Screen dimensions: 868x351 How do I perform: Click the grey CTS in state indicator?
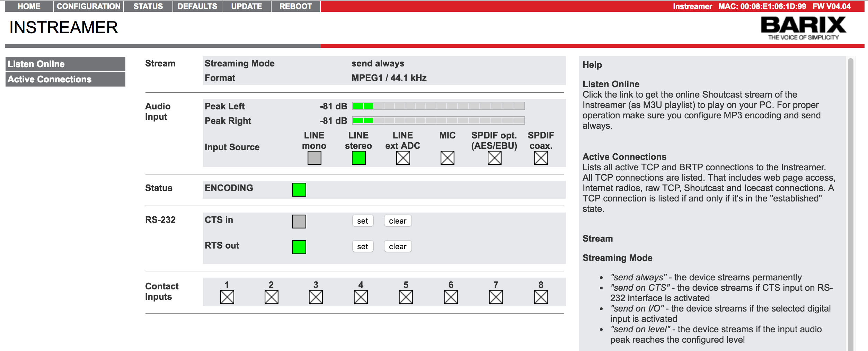299,222
